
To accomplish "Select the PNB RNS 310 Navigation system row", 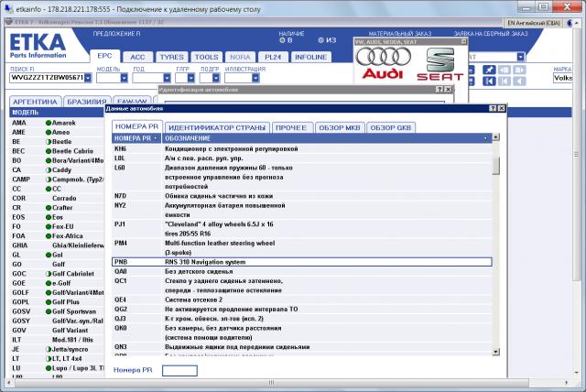I will coord(302,262).
